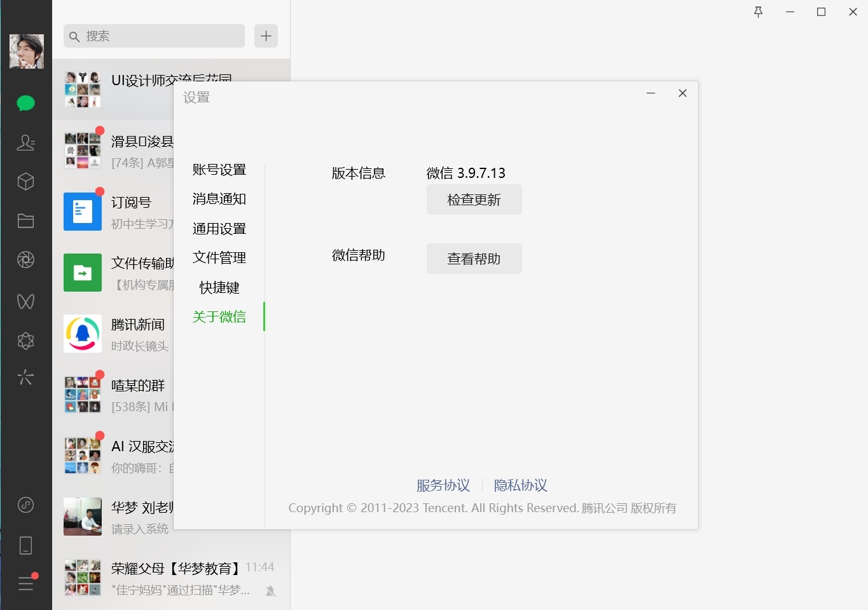Viewport: 868px width, 610px height.
Task: Open the Chats panel with green bubble icon
Action: pos(25,102)
